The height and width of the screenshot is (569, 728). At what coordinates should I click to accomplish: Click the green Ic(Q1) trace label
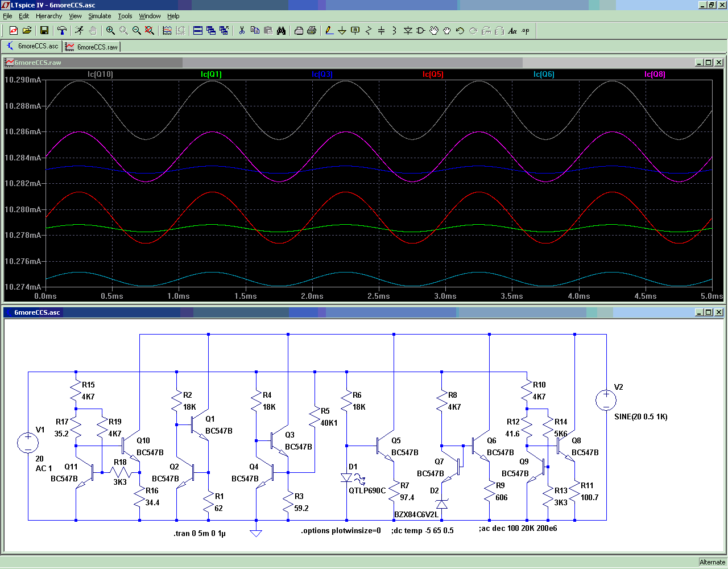point(211,74)
